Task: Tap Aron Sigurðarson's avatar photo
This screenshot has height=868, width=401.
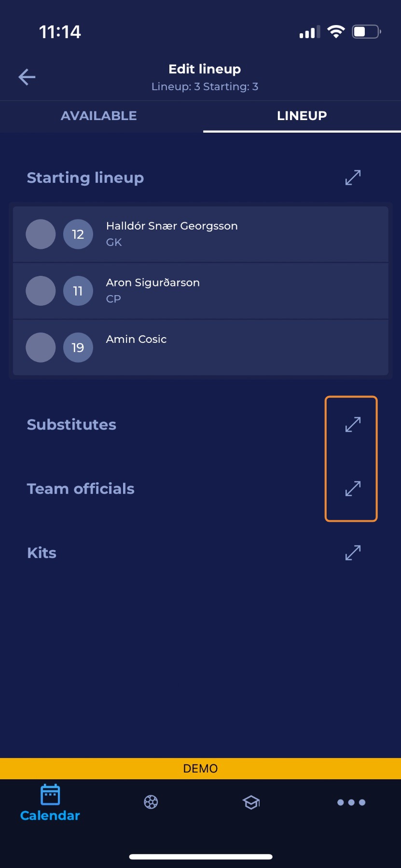Action: (x=41, y=291)
